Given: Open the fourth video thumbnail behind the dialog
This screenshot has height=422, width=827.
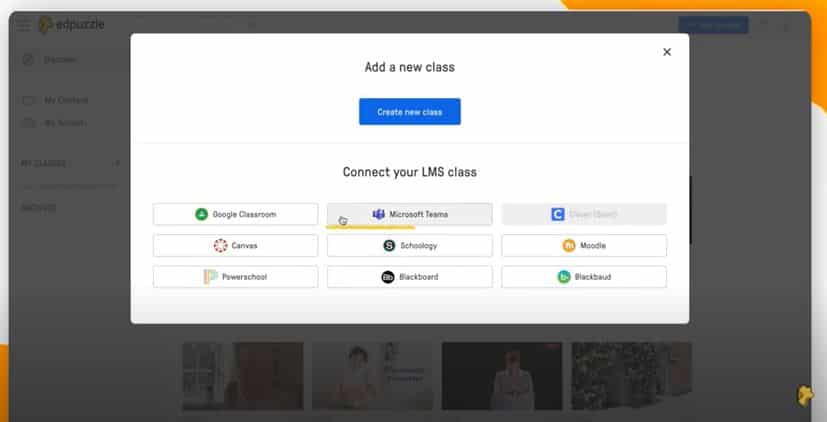Looking at the screenshot, I should click(631, 376).
